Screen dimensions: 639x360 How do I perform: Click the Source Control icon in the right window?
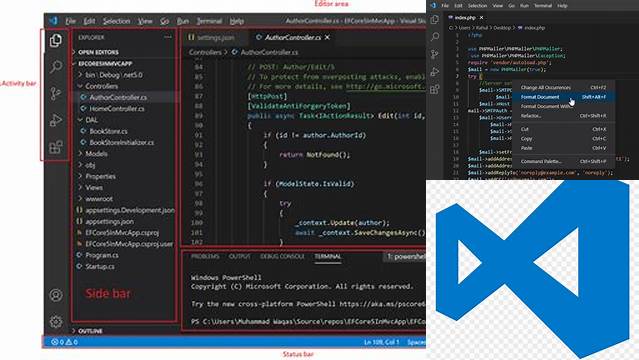(x=435, y=54)
